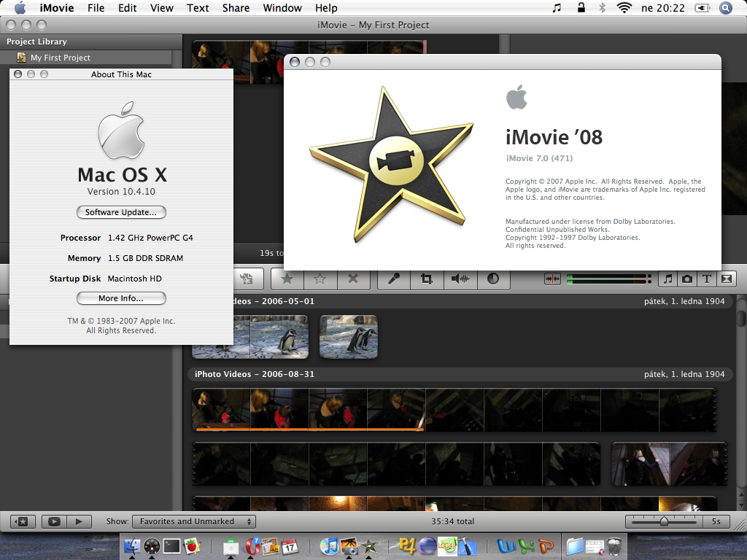Viewport: 747px width, 560px height.
Task: Click More Info in About This Mac
Action: (x=121, y=298)
